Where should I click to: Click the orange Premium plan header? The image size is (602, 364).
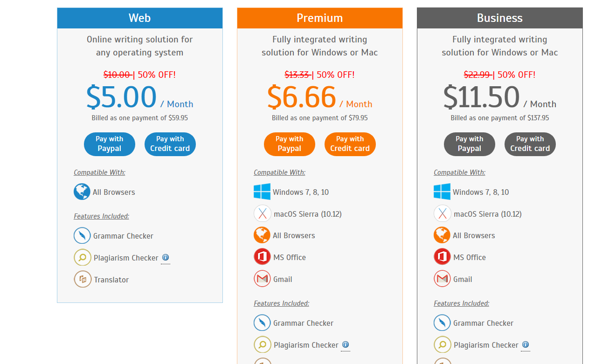coord(320,18)
